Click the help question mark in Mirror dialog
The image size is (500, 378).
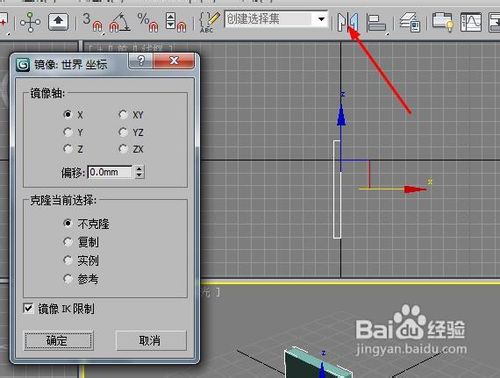(x=141, y=61)
